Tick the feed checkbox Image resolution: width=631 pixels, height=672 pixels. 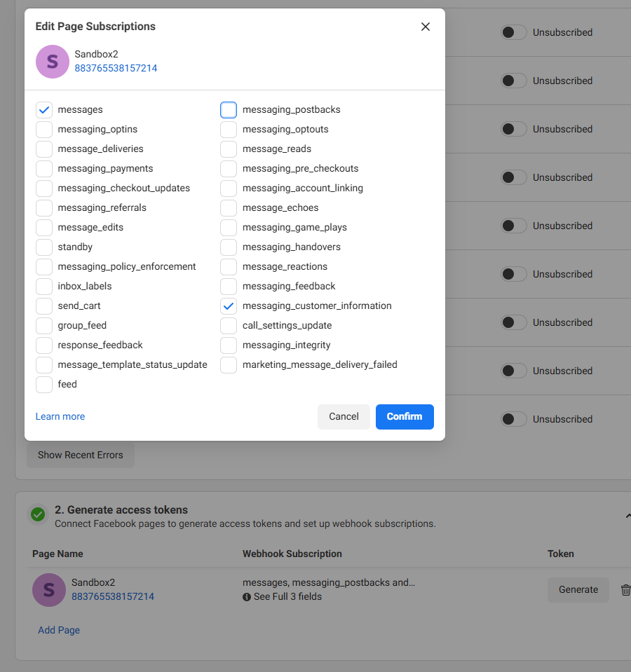44,385
